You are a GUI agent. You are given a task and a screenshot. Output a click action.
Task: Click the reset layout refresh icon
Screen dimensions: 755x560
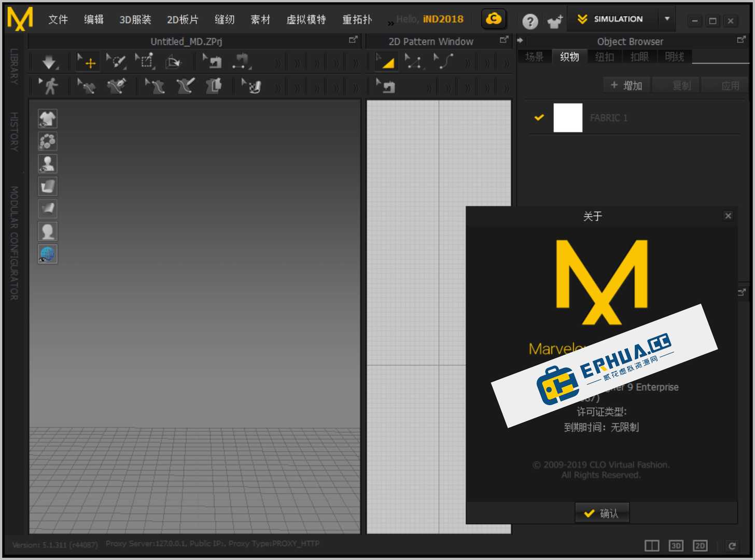[732, 545]
